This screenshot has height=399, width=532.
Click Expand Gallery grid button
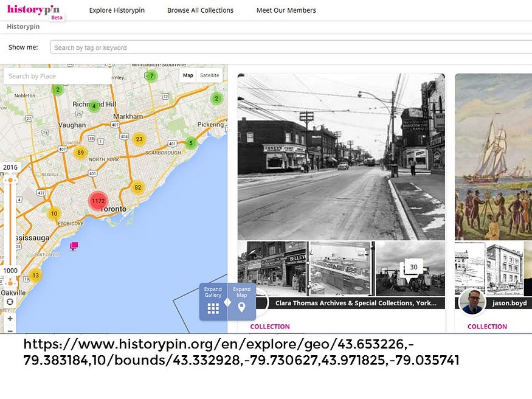[213, 302]
